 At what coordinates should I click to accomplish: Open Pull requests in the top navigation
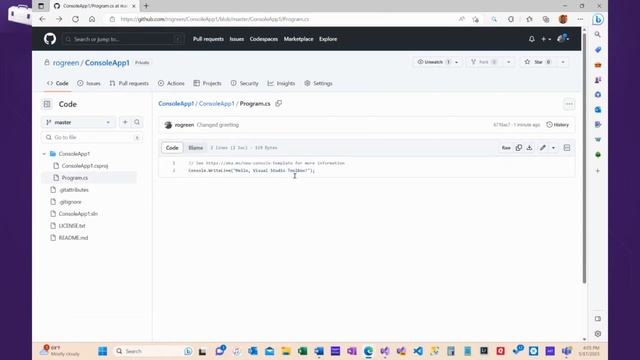(208, 39)
